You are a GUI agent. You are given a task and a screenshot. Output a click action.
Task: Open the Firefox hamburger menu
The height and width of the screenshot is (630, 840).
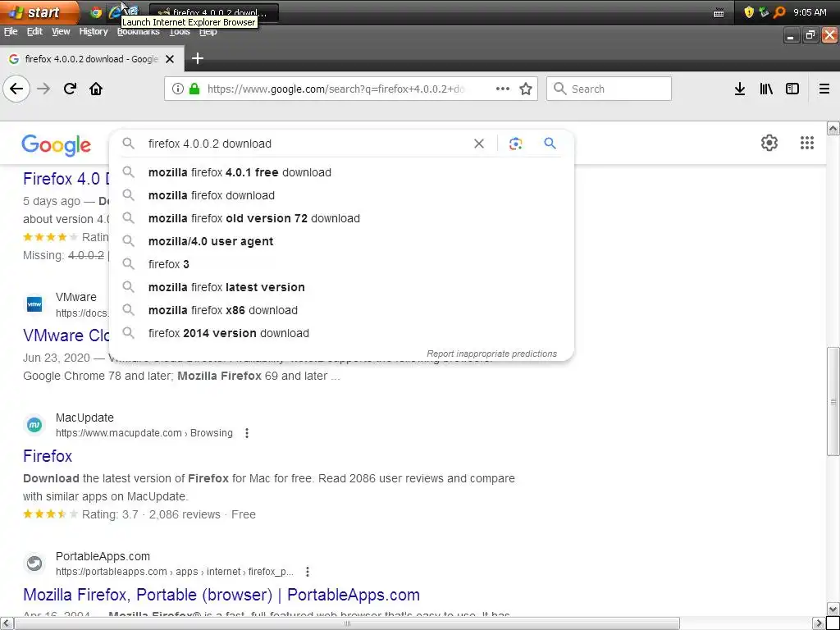(824, 89)
